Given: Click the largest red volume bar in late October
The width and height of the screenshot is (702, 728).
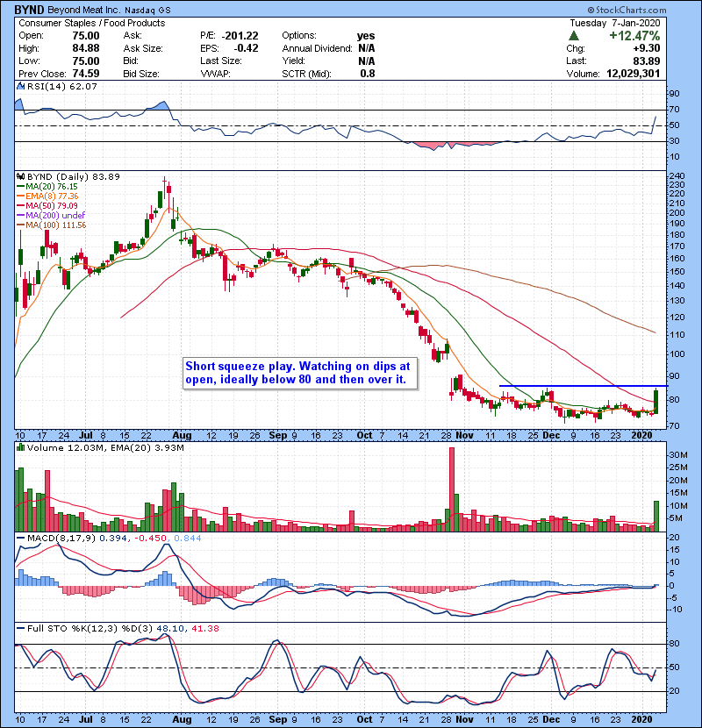Looking at the screenshot, I should click(452, 489).
